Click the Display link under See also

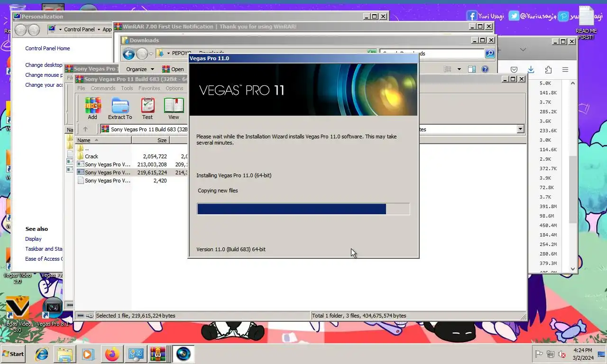tap(33, 239)
